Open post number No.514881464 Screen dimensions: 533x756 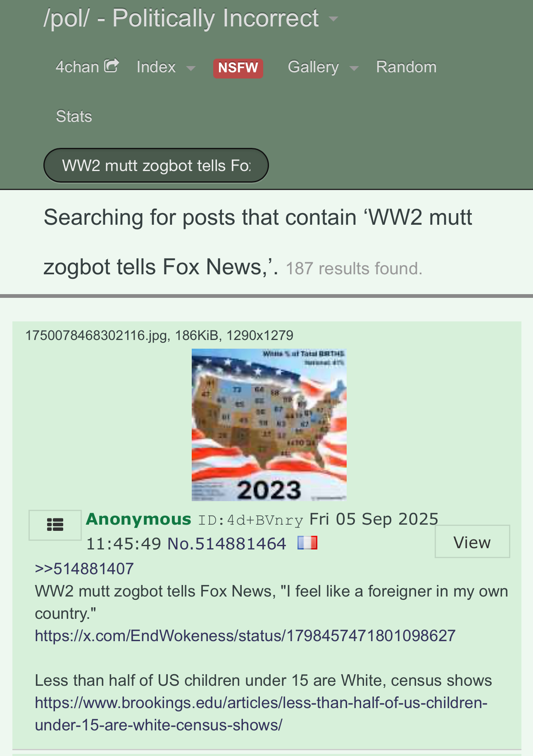tap(227, 544)
